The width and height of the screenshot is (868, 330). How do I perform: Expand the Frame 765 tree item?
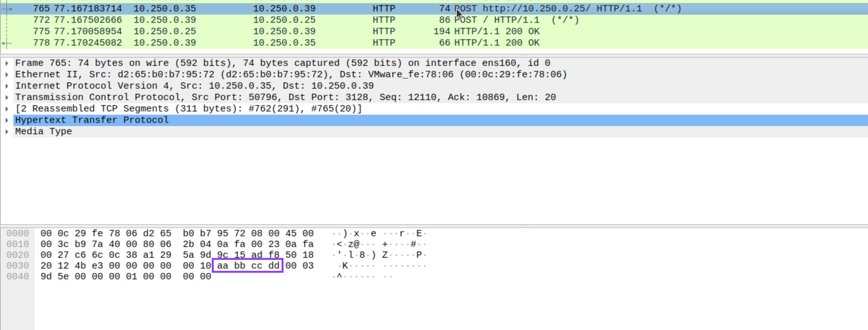pos(7,63)
